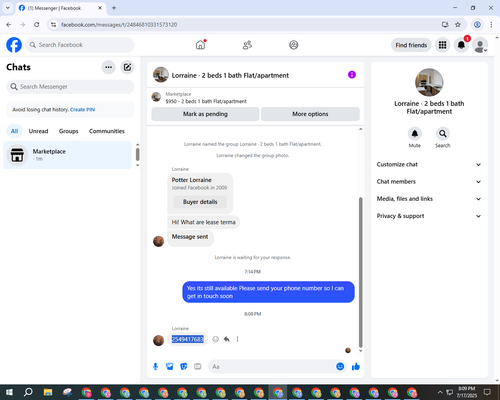
Task: Open Facebook home feed icon
Action: click(200, 45)
